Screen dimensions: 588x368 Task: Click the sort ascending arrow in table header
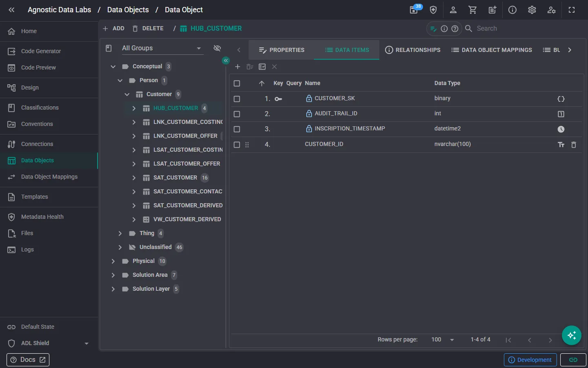coord(262,83)
